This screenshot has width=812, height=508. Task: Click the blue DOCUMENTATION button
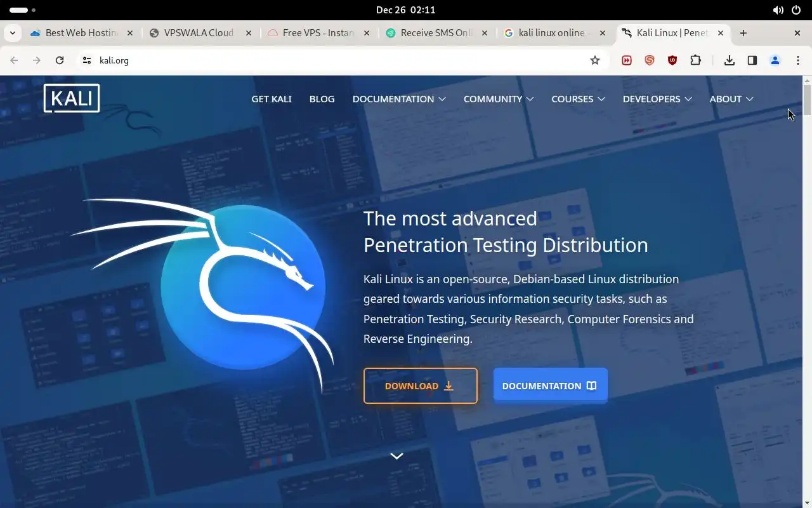tap(550, 385)
